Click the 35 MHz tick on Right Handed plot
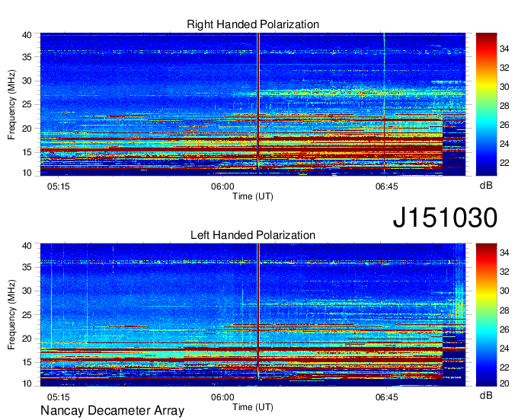Screen dimensions: 518x420 coord(27,57)
